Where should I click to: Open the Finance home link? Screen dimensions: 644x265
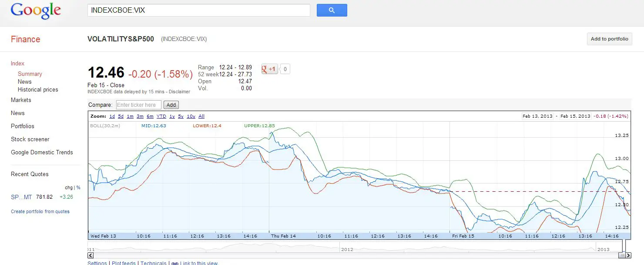pos(25,39)
